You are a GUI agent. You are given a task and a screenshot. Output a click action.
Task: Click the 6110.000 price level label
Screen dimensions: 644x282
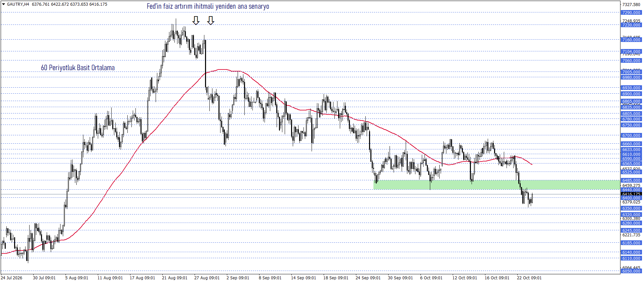(631, 258)
